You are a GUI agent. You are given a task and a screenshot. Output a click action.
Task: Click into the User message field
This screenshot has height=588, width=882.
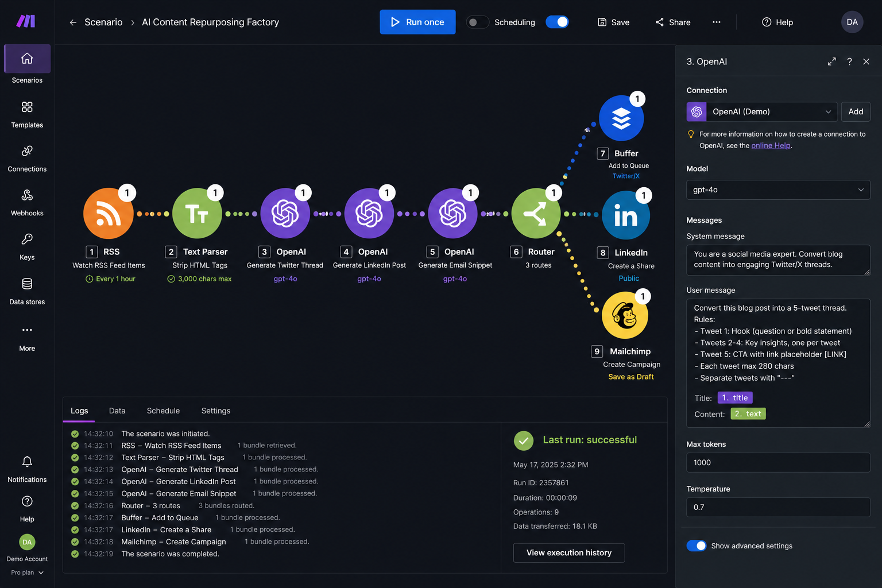tap(778, 363)
